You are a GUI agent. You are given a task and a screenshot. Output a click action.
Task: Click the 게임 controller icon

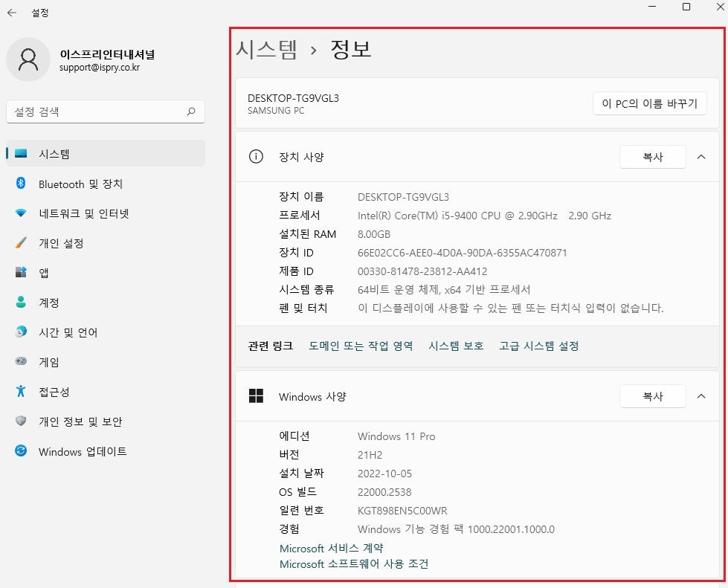point(21,361)
